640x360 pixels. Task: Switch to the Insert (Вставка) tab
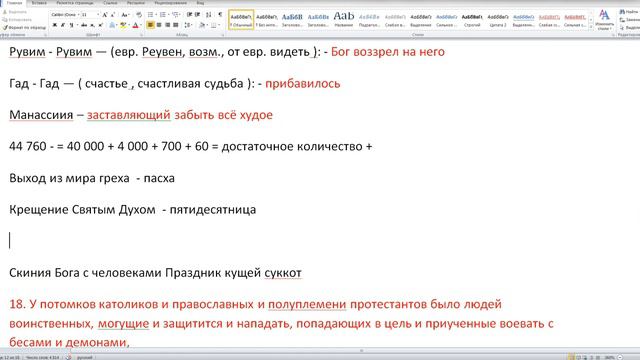(39, 3)
